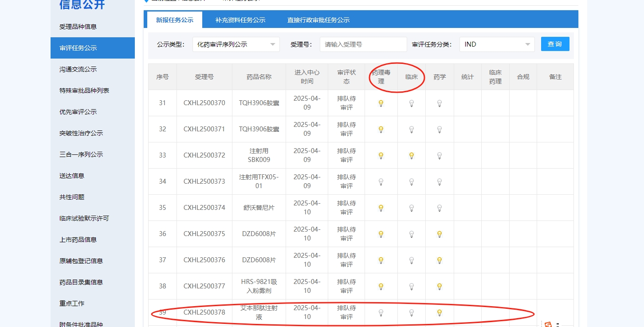644x327 pixels.
Task: Click 药学 bulb icon for 艾本那肽注射液
Action: tap(440, 313)
